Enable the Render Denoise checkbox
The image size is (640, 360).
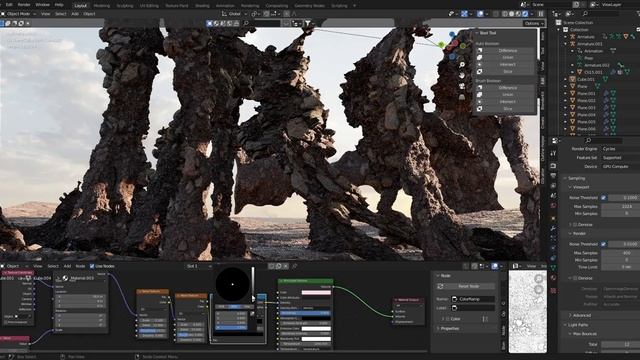pyautogui.click(x=575, y=278)
